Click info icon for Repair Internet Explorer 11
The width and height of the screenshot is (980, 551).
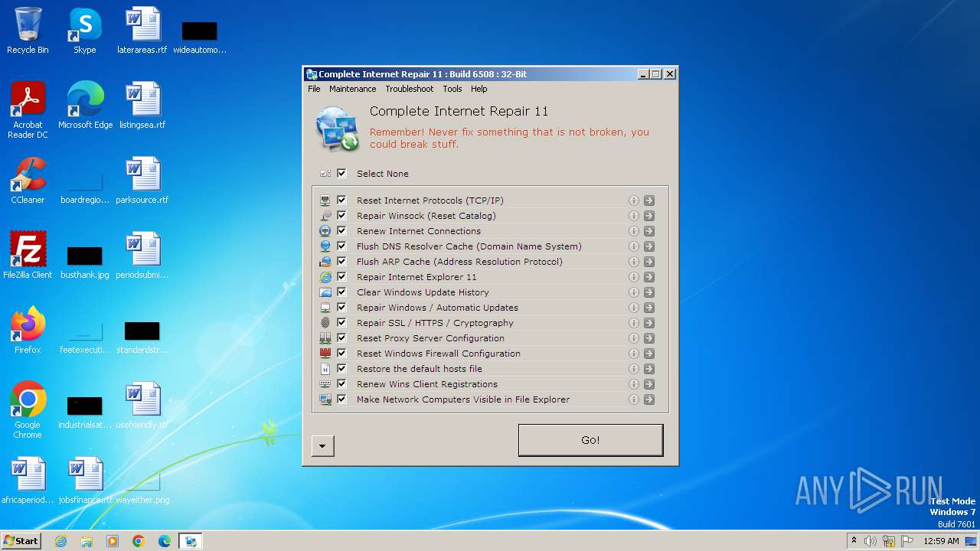633,277
